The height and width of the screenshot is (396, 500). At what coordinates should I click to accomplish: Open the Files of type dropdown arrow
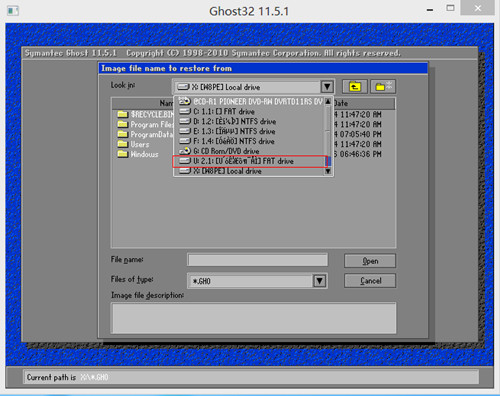point(319,281)
